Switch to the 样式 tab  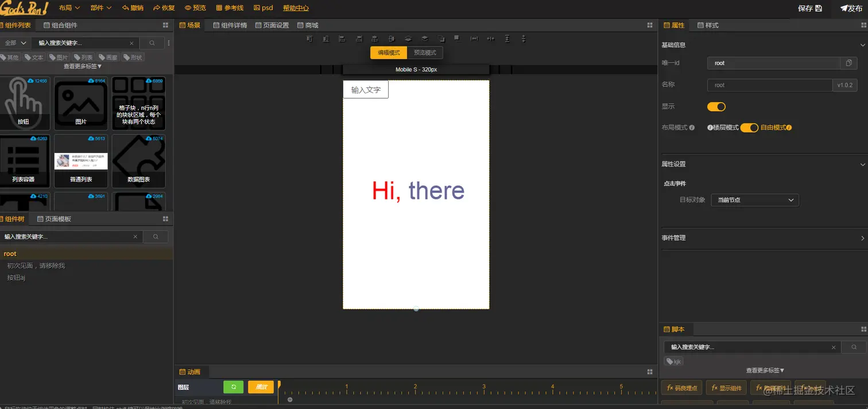click(708, 25)
